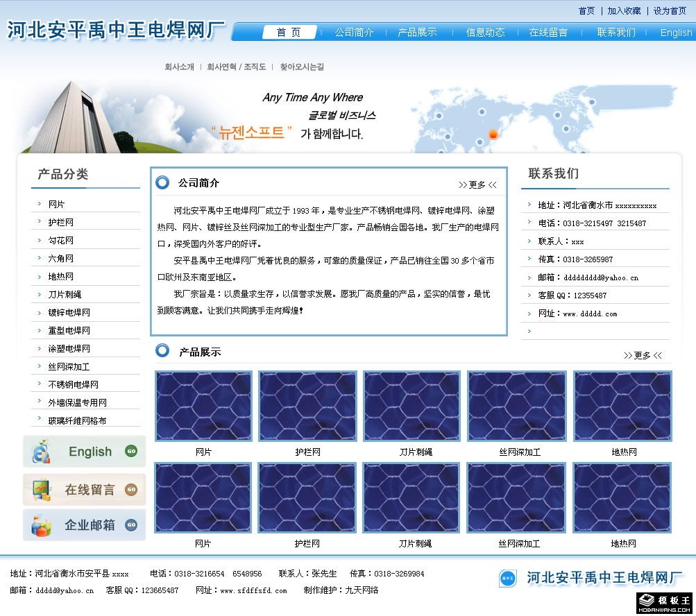Viewport: 696px width, 616px height.
Task: Select 镀锌电焊网 category
Action: tap(69, 312)
